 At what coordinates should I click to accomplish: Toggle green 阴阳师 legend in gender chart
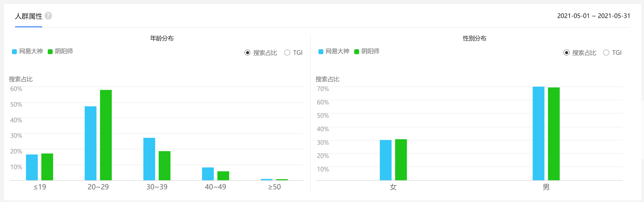click(367, 52)
